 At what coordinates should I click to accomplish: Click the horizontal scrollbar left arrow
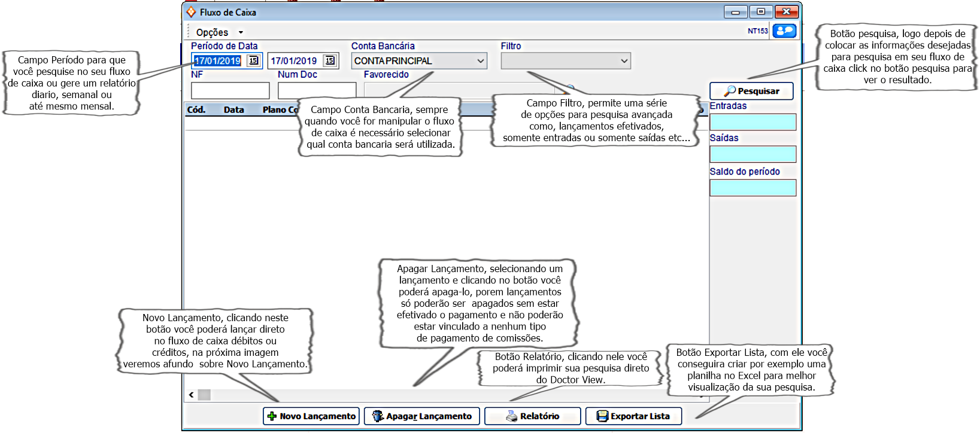191,395
